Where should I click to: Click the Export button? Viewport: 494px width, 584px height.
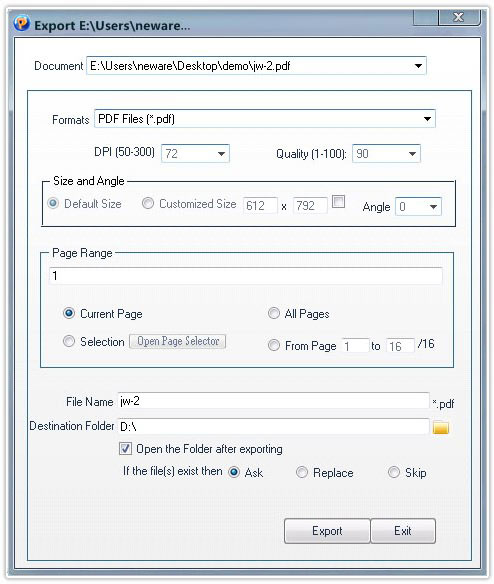327,531
